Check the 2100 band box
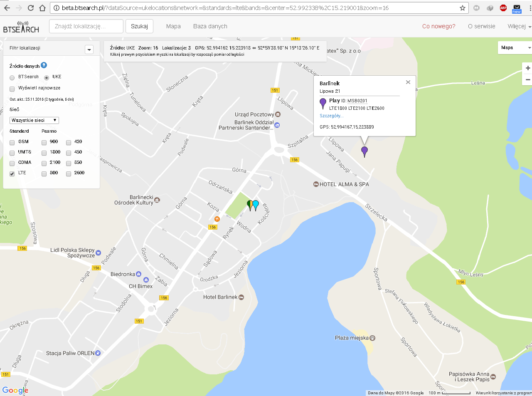The height and width of the screenshot is (396, 532). [44, 163]
